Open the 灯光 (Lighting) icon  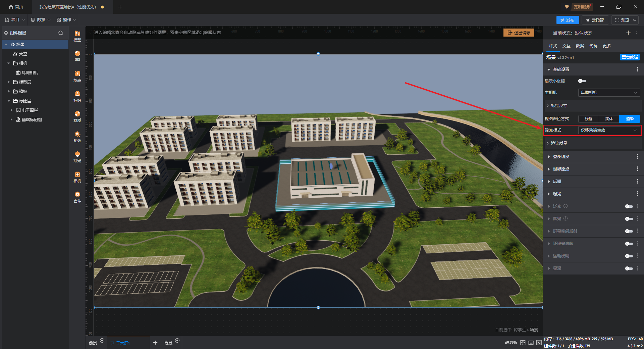point(77,156)
